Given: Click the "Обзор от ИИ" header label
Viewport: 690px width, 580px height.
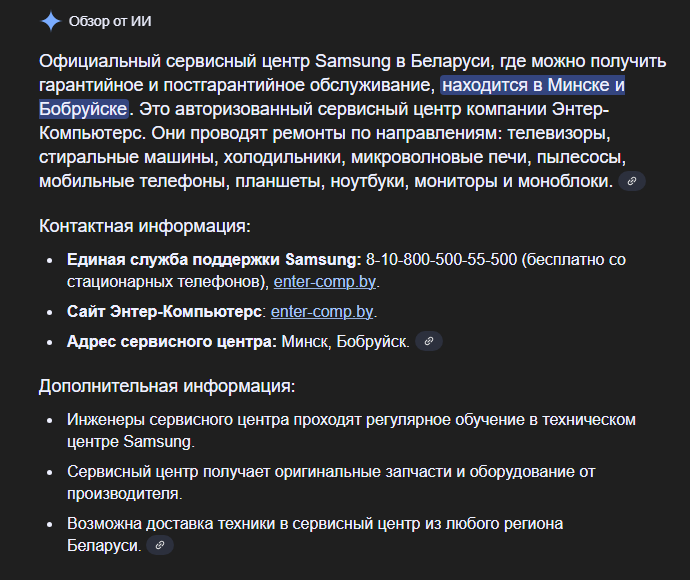Looking at the screenshot, I should point(110,21).
